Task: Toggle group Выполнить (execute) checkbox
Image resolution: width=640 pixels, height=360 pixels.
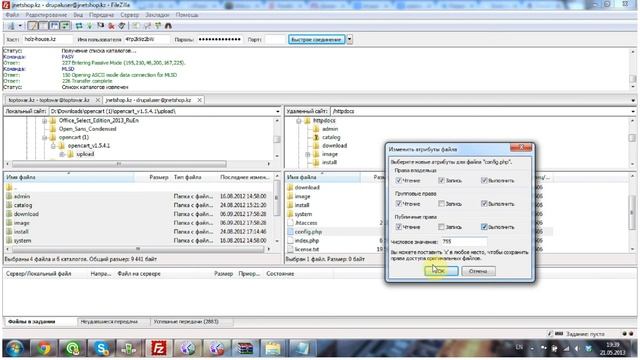Action: point(484,203)
